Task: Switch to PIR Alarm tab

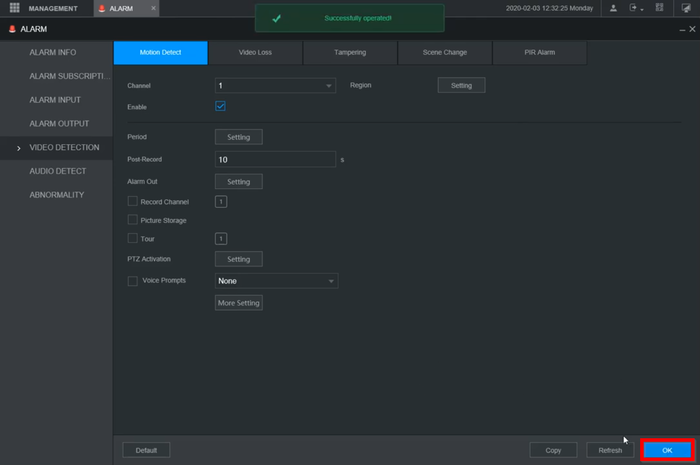Action: click(x=540, y=53)
